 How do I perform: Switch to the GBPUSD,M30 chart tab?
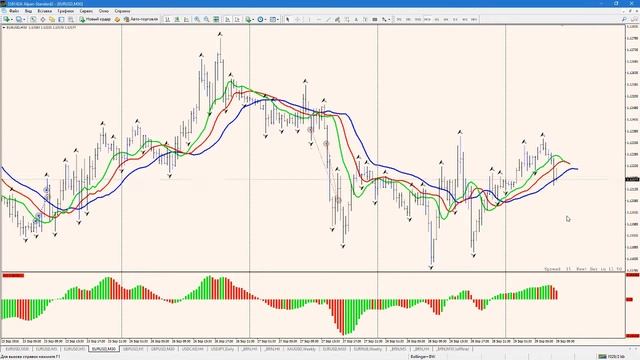162,349
